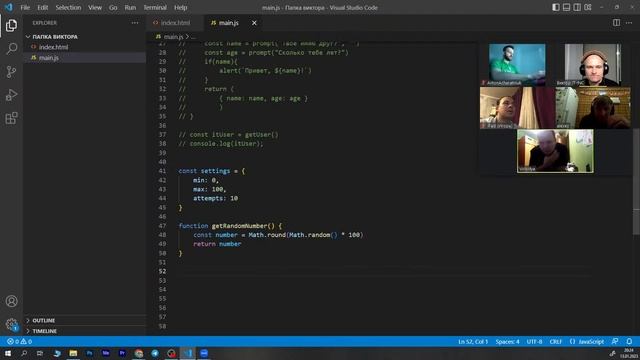
Task: Open Task View on the taskbar
Action: coord(40,353)
